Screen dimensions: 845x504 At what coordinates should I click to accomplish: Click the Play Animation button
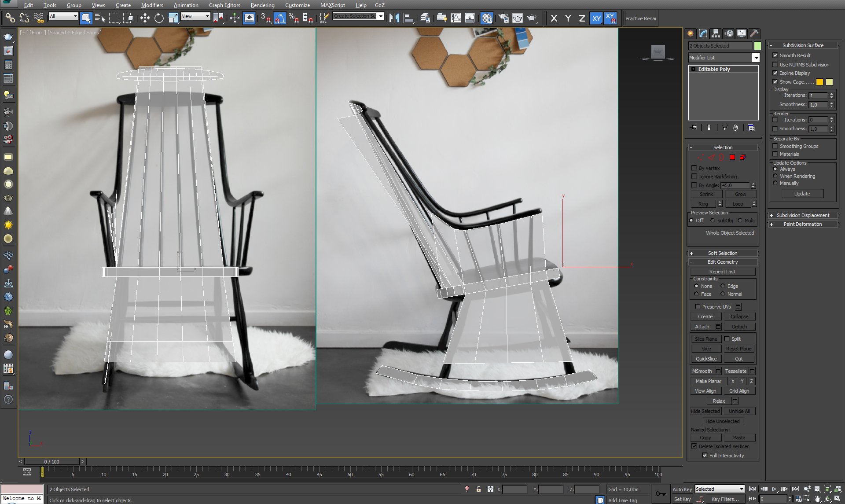click(x=774, y=489)
